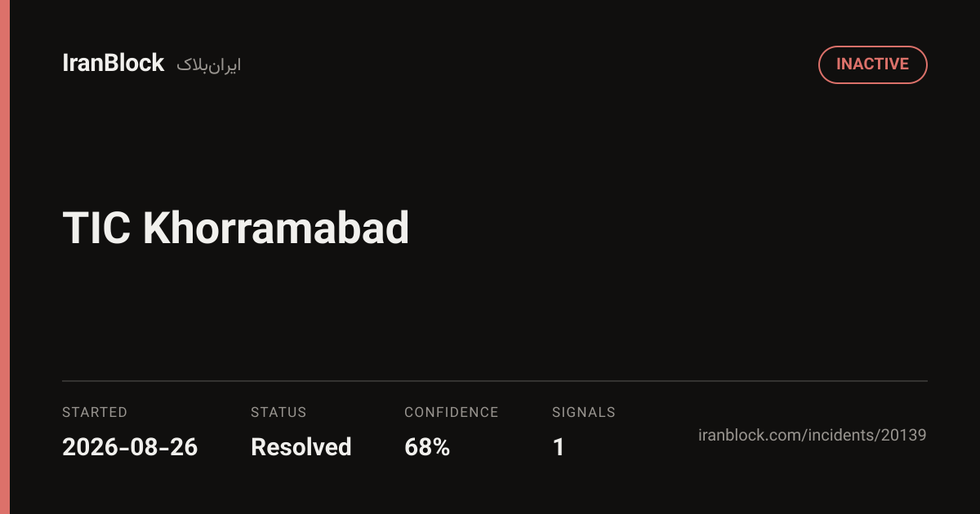Select the start date 2026-08-26
Image resolution: width=980 pixels, height=514 pixels.
click(x=130, y=447)
